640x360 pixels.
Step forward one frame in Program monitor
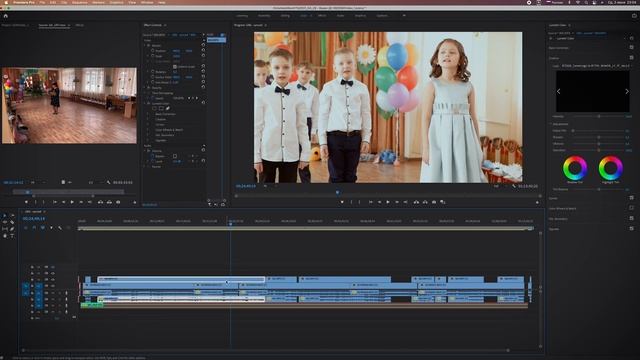[397, 202]
